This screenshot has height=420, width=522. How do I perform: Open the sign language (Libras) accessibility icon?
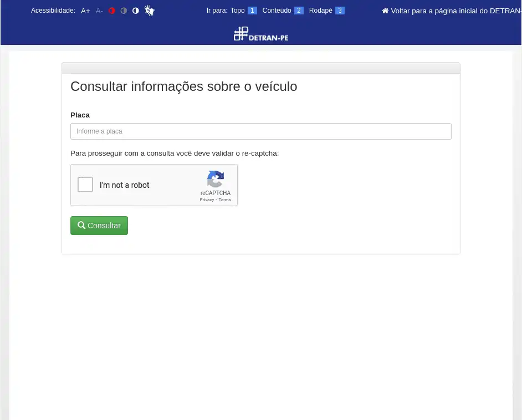click(x=150, y=11)
